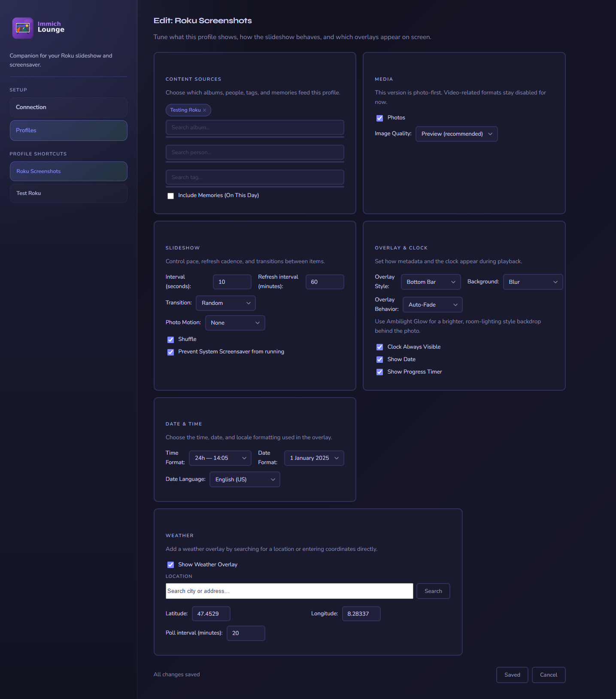Edit the Poll interval minutes field
The image size is (616, 699).
click(246, 633)
